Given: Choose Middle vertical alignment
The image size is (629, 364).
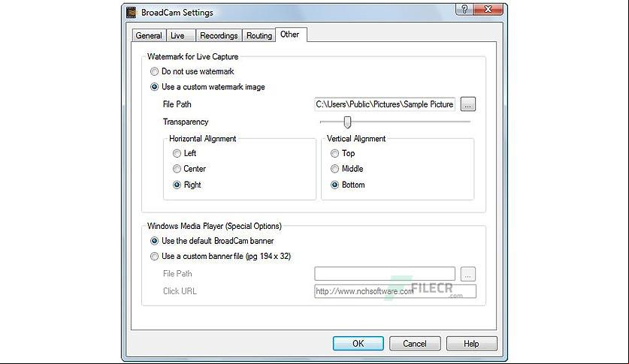Looking at the screenshot, I should (x=347, y=169).
